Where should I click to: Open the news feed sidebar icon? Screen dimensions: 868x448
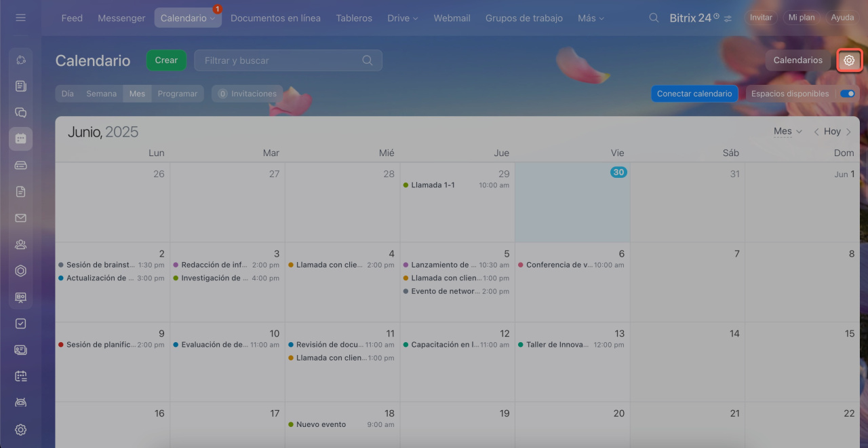coord(20,86)
